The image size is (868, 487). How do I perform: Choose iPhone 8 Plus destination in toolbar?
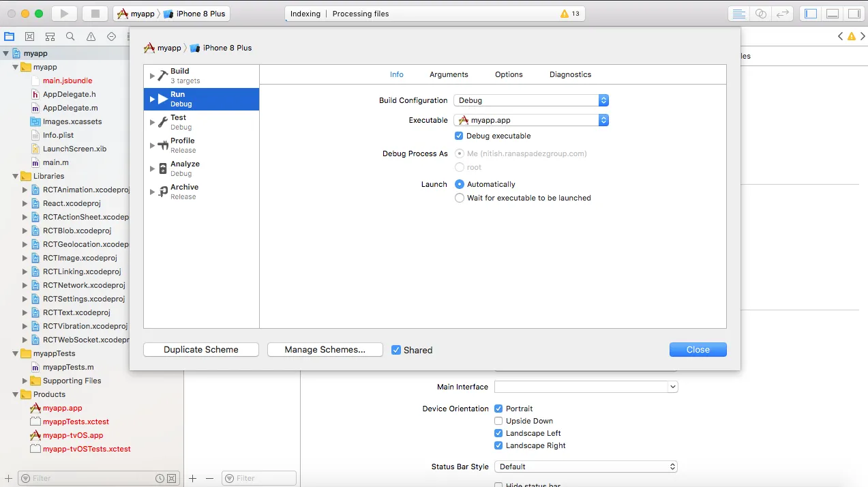click(195, 14)
